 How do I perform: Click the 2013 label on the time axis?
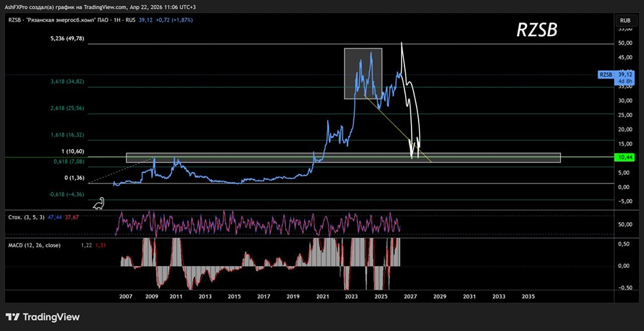(205, 296)
